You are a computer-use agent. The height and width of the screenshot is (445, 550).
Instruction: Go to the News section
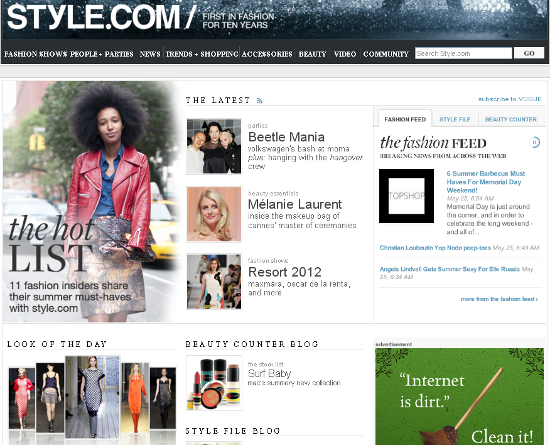click(150, 54)
